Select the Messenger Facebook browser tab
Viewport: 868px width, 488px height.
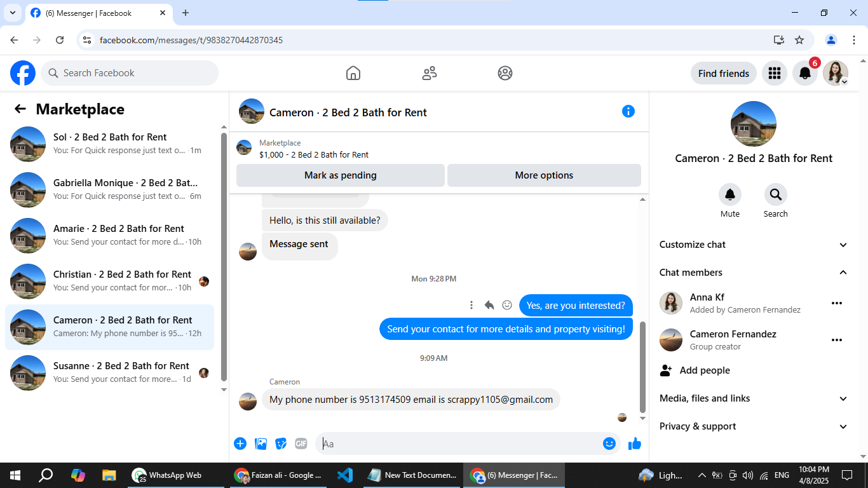click(99, 13)
